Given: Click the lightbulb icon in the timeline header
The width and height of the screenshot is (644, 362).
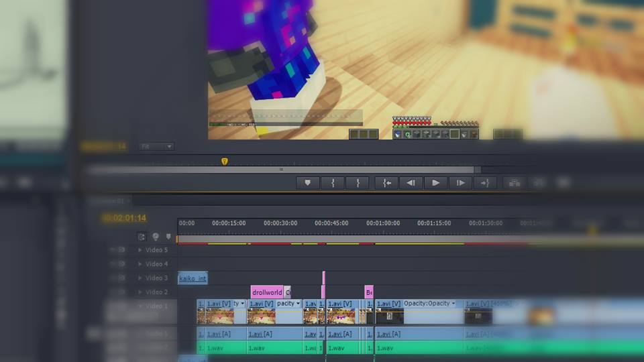Looking at the screenshot, I should click(155, 237).
